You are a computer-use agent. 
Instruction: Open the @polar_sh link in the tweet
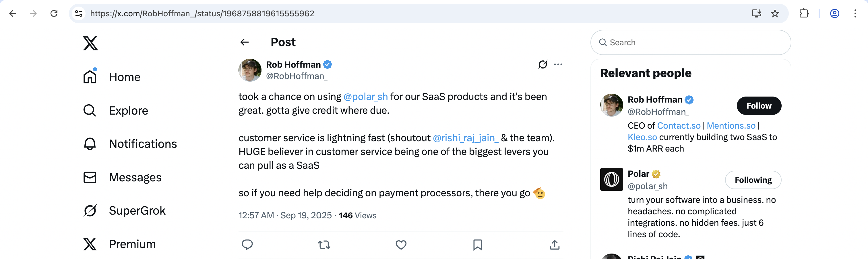pos(365,97)
